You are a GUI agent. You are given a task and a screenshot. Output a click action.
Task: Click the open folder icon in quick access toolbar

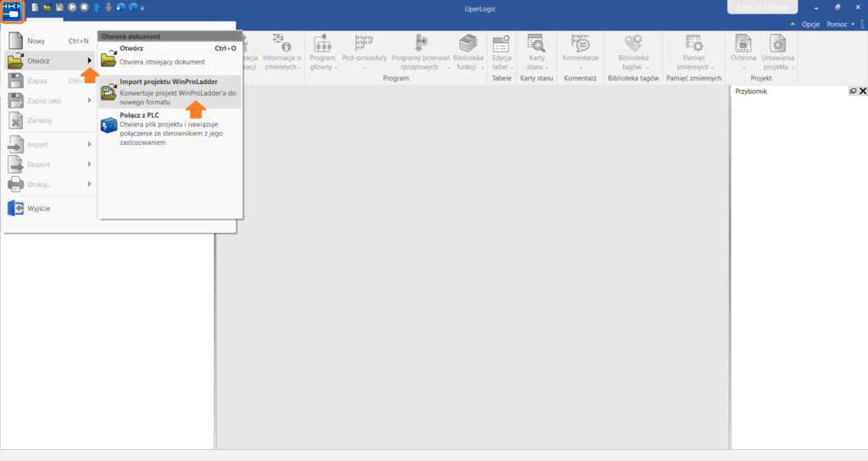click(x=47, y=8)
